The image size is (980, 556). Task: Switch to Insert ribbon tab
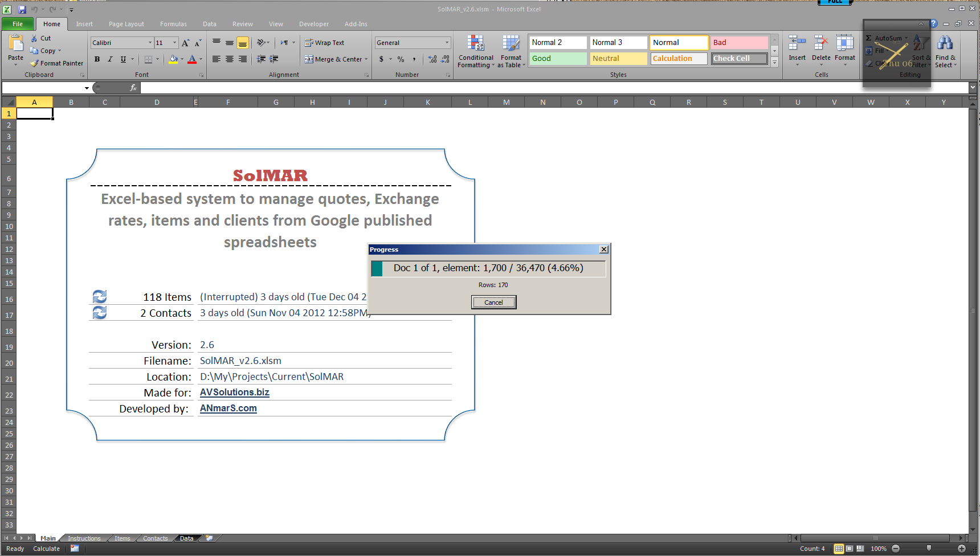[x=84, y=24]
